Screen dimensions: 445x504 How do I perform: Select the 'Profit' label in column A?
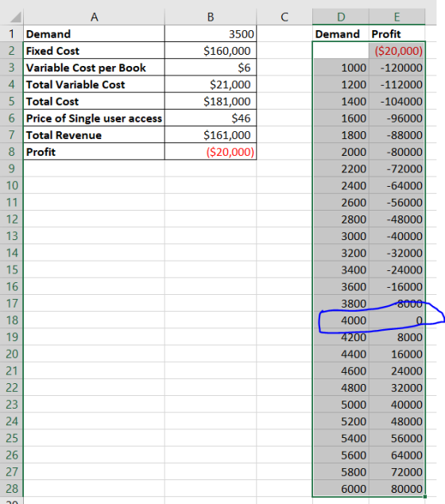[x=94, y=152]
